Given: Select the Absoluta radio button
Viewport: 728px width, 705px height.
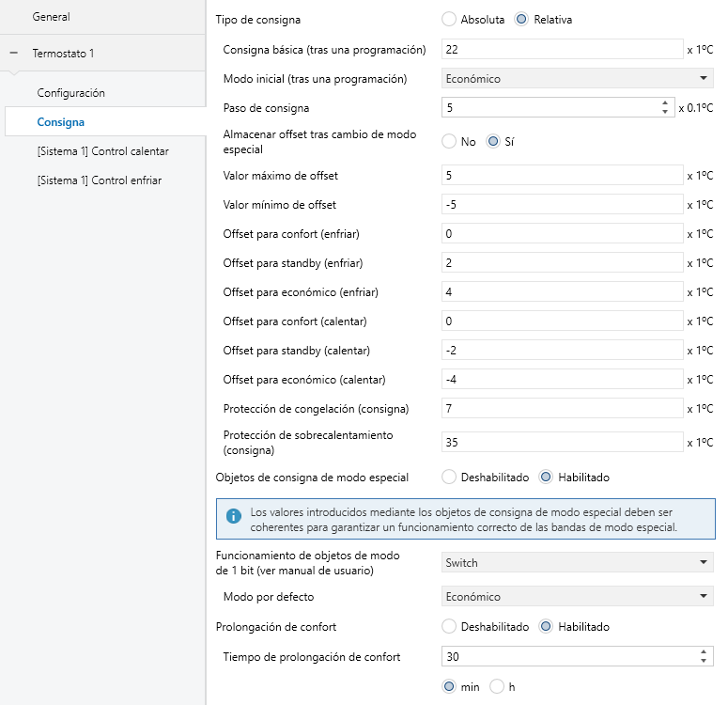Looking at the screenshot, I should pyautogui.click(x=449, y=20).
